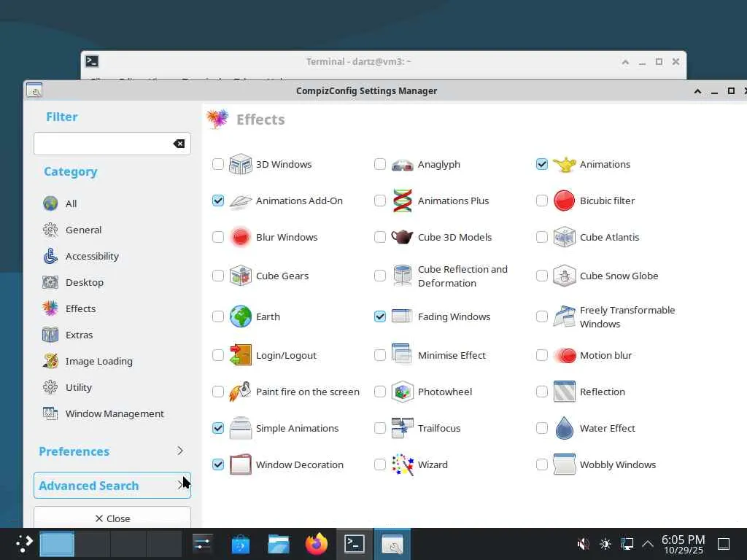The image size is (747, 560).
Task: Click the Window Decoration icon
Action: pos(240,464)
